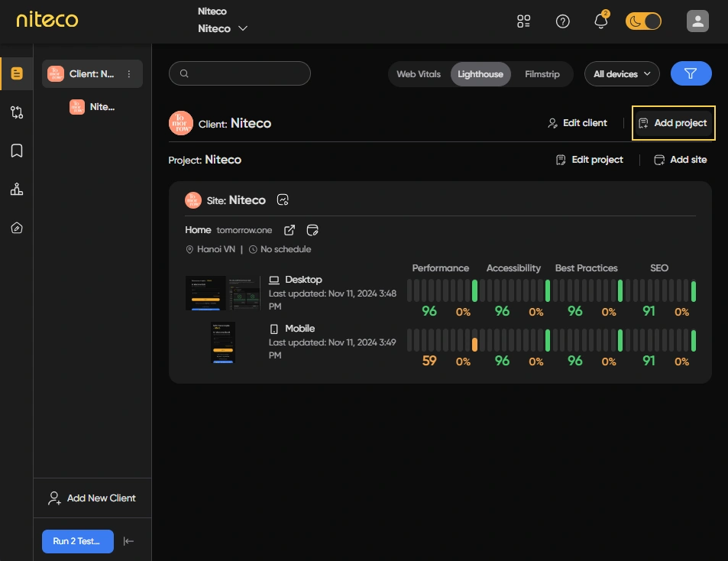
Task: Open the help question mark icon
Action: (x=562, y=21)
